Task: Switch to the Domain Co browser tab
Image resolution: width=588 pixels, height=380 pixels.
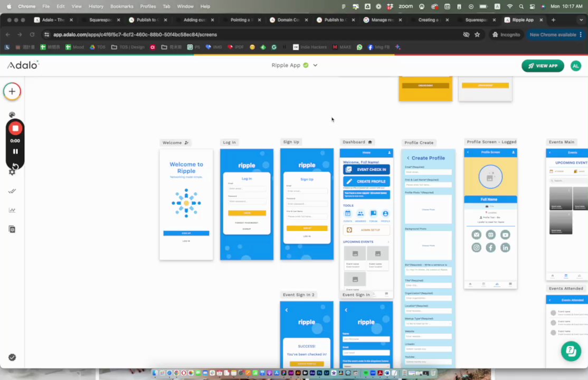Action: 288,20
